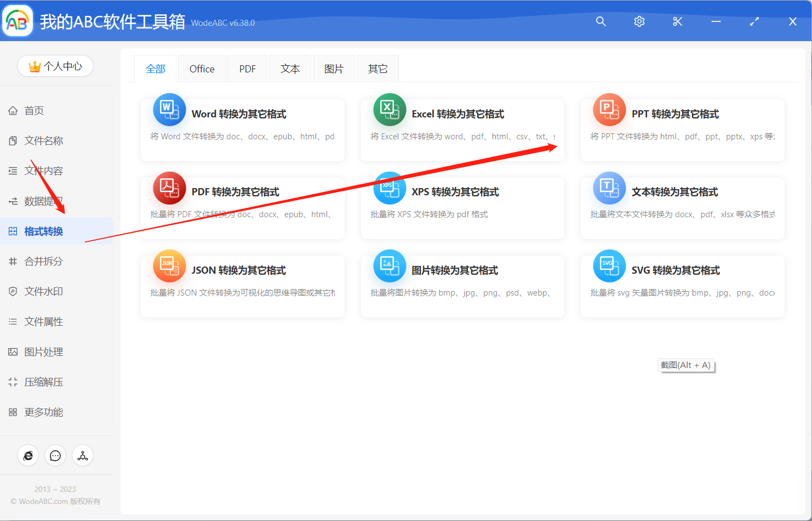The height and width of the screenshot is (521, 812).
Task: Open the Excel conversion tool icon
Action: (389, 109)
